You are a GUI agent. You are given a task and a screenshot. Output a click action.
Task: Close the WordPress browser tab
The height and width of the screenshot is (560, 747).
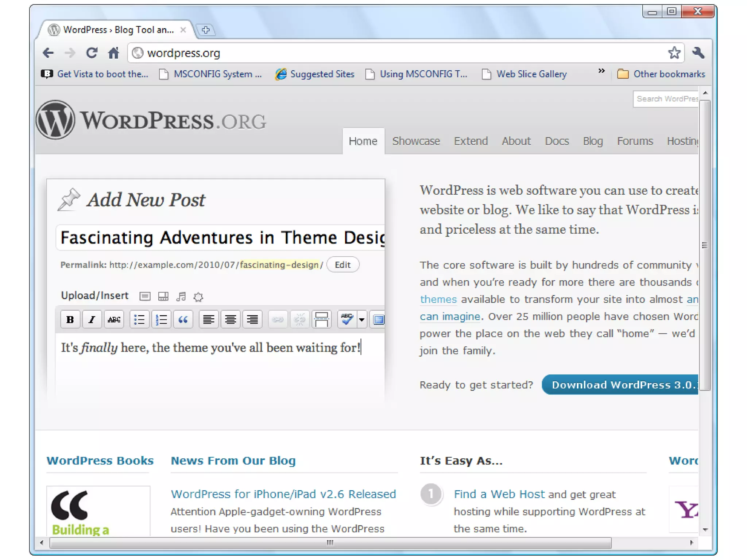click(183, 30)
